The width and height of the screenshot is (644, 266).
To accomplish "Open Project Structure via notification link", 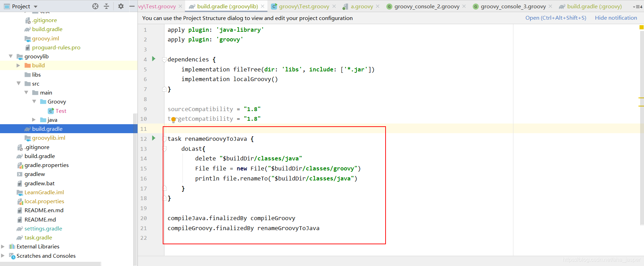I will pos(556,18).
